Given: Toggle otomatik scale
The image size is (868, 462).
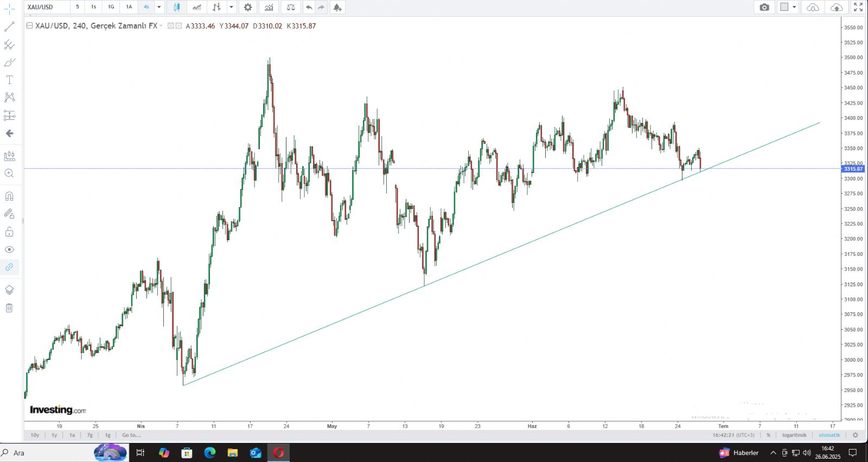Looking at the screenshot, I should pyautogui.click(x=829, y=435).
